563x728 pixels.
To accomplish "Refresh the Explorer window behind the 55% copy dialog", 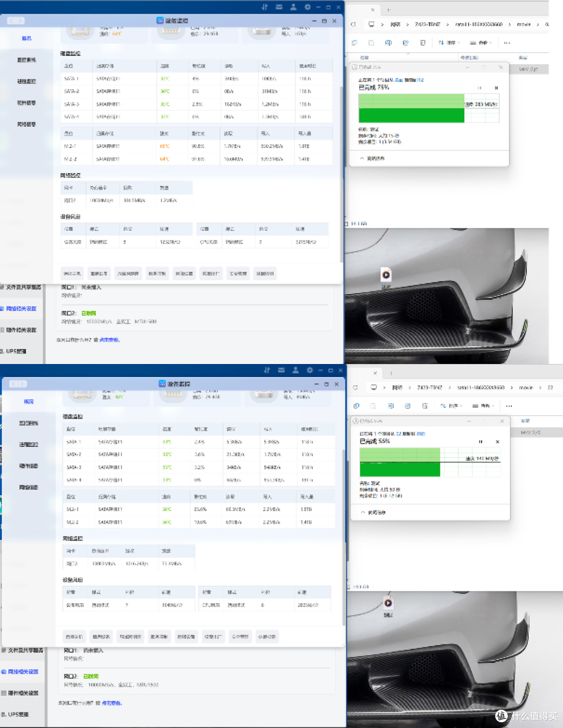I will pyautogui.click(x=356, y=387).
